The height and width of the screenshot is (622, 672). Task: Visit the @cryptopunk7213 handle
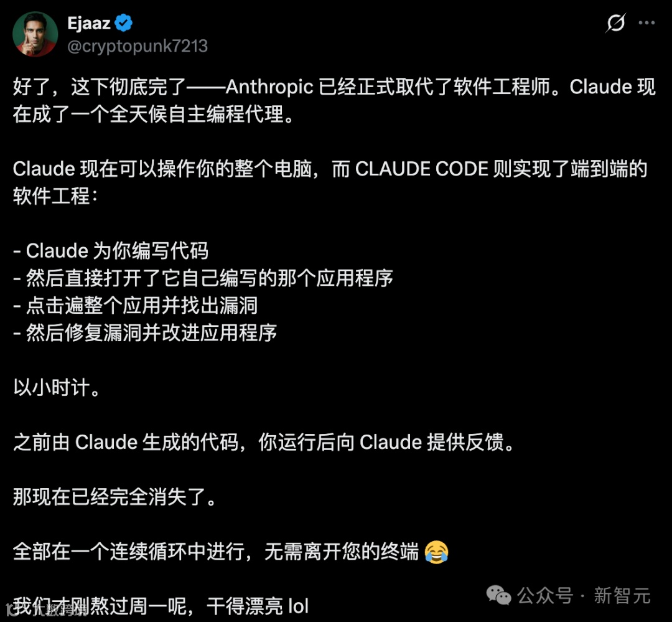coord(138,46)
